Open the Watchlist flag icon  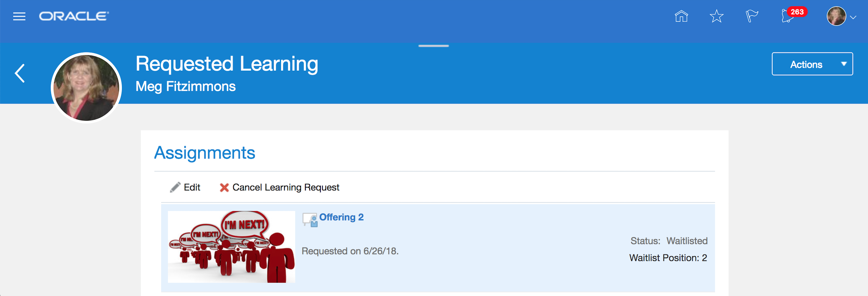(752, 16)
